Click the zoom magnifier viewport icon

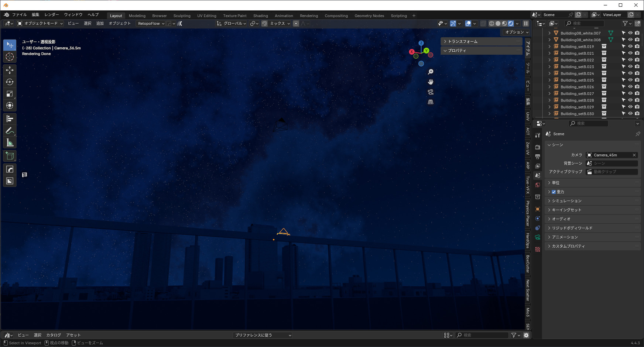pos(431,72)
